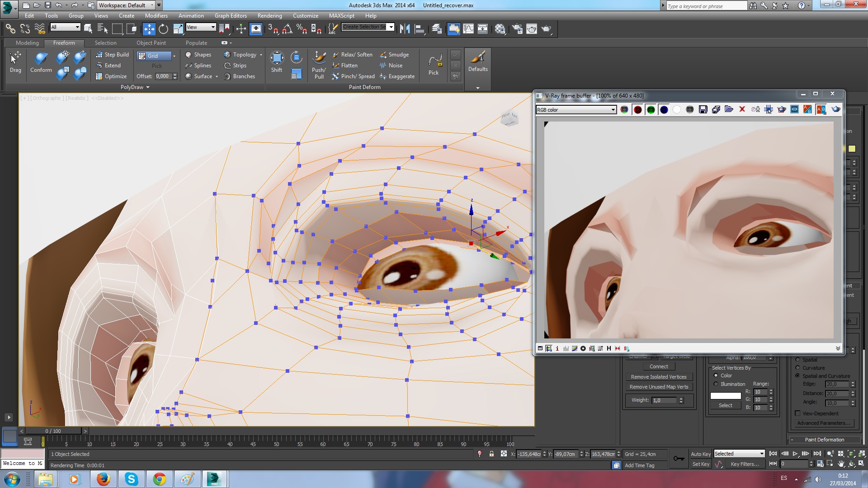Click the Drag tool icon
Image resolution: width=868 pixels, height=488 pixels.
tap(15, 58)
